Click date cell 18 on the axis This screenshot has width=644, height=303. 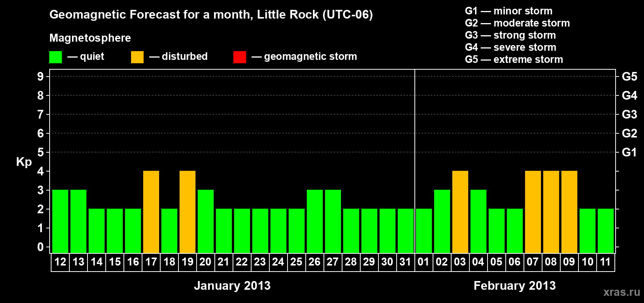point(169,262)
